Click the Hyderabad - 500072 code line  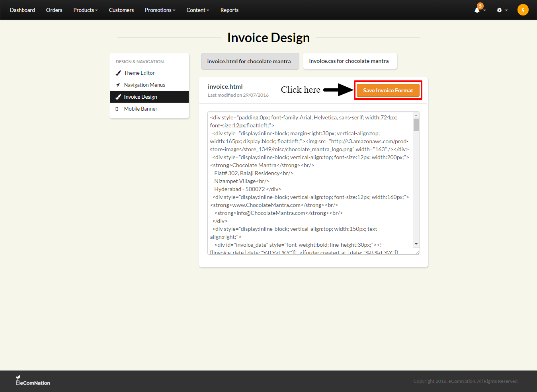[x=248, y=189]
